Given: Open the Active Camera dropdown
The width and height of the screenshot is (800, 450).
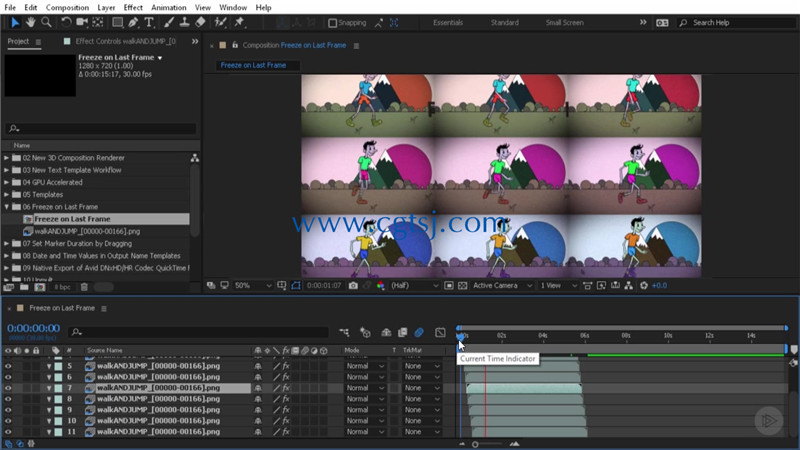Looking at the screenshot, I should (502, 286).
